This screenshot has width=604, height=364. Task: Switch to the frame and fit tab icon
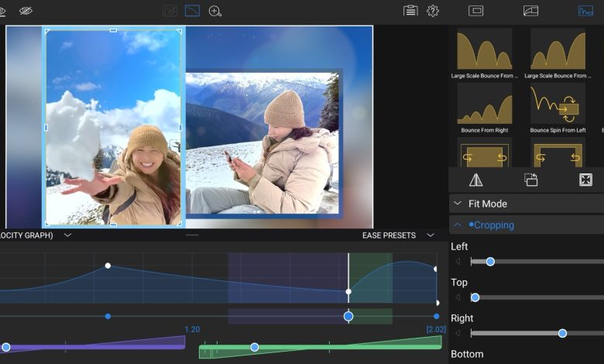475,11
